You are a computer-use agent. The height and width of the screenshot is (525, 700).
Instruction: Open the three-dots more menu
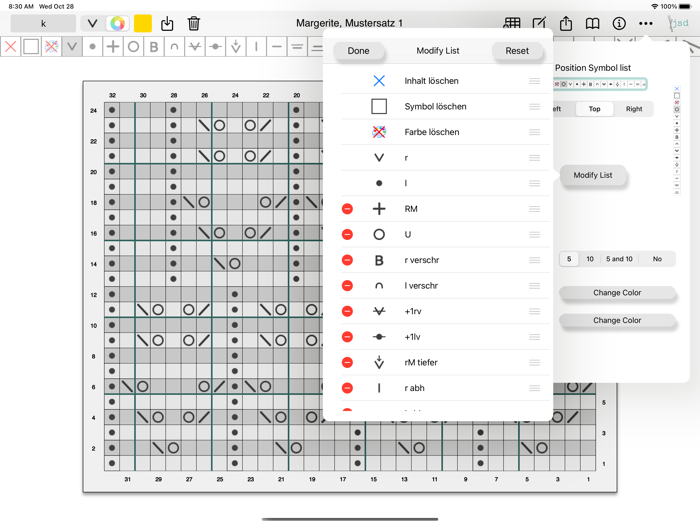[x=646, y=23]
